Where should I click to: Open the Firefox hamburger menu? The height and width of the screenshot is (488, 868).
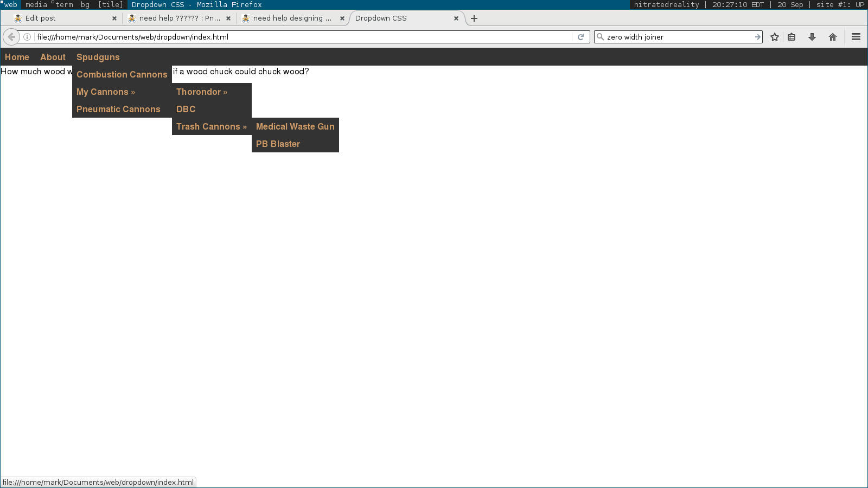856,37
